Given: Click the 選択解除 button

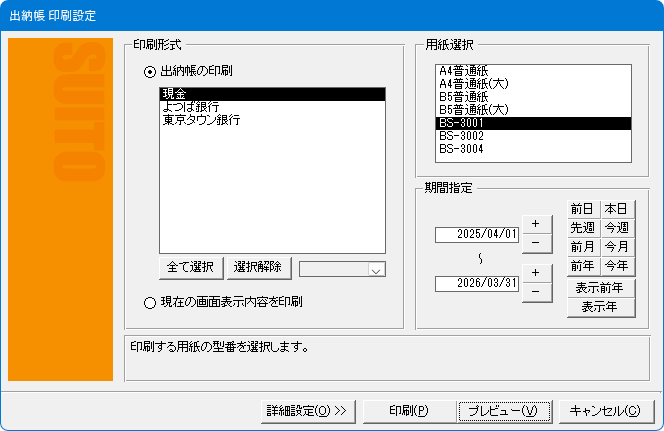Looking at the screenshot, I should 260,268.
